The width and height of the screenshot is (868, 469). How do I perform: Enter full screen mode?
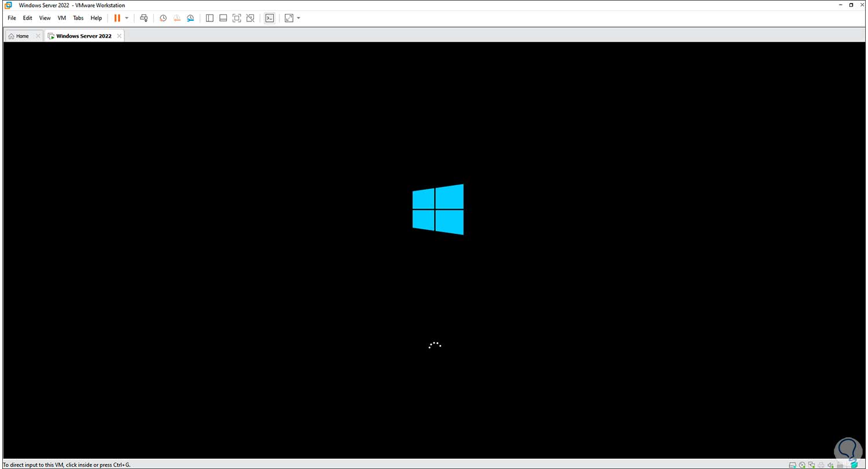point(237,18)
